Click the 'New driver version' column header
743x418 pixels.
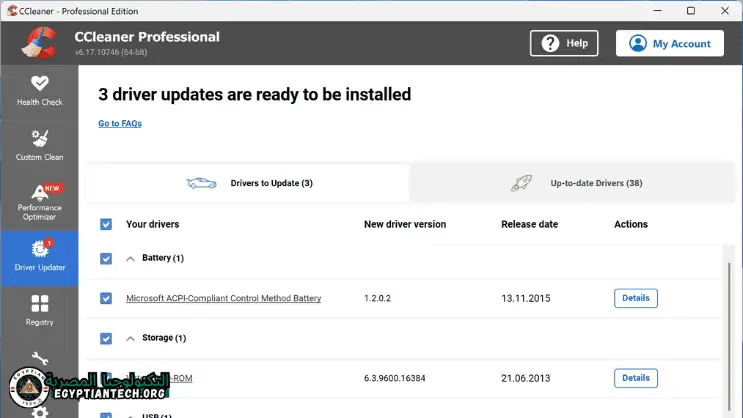(x=405, y=224)
